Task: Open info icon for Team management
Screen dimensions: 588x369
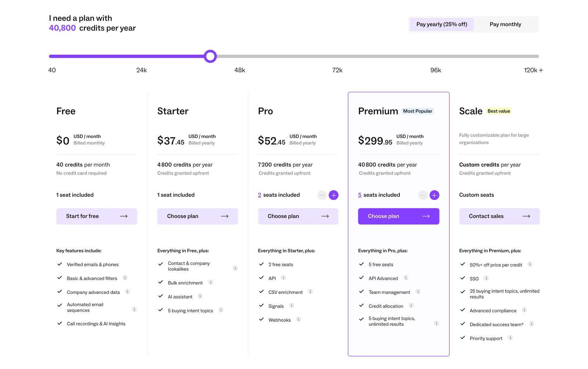Action: coord(418,292)
